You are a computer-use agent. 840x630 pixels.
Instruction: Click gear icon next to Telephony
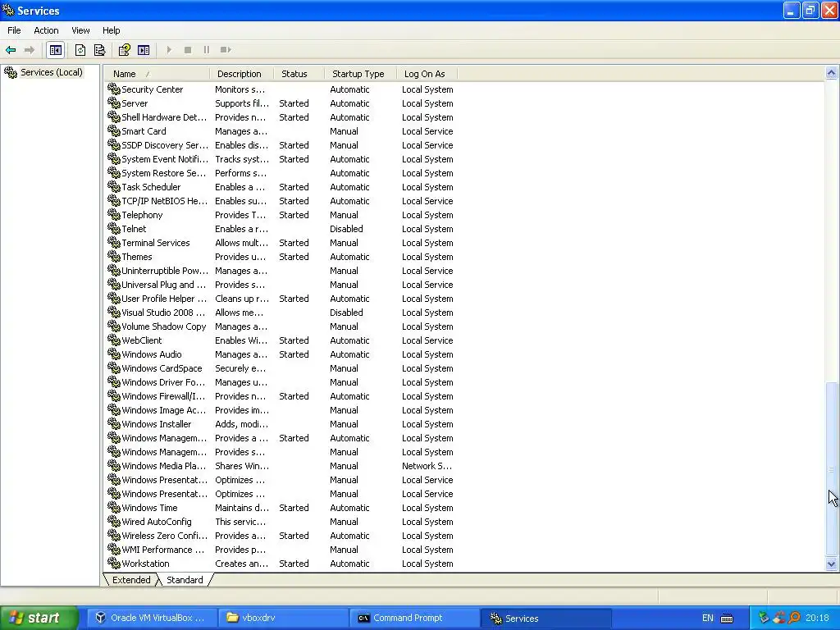click(113, 214)
